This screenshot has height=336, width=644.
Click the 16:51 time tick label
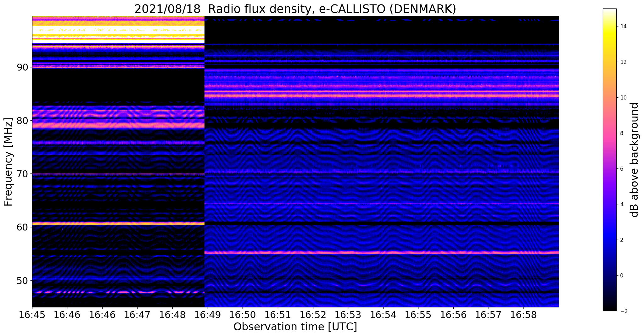point(277,315)
